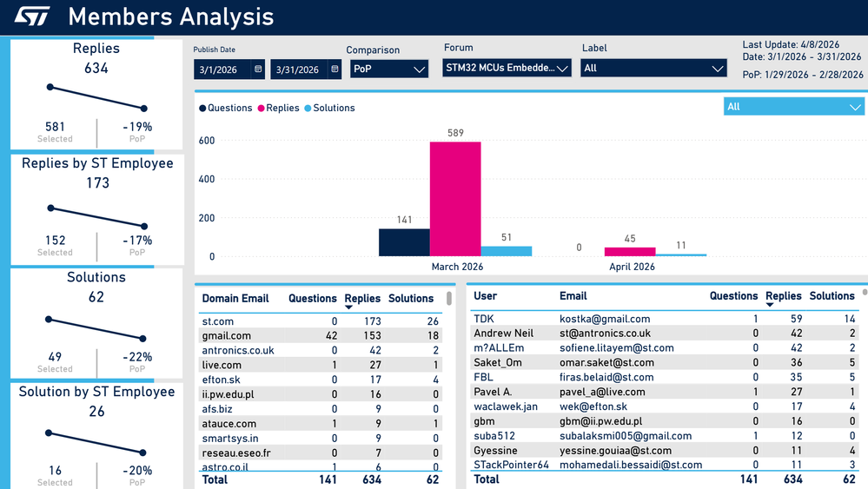Select the Replies by ST Employee card

[96, 209]
